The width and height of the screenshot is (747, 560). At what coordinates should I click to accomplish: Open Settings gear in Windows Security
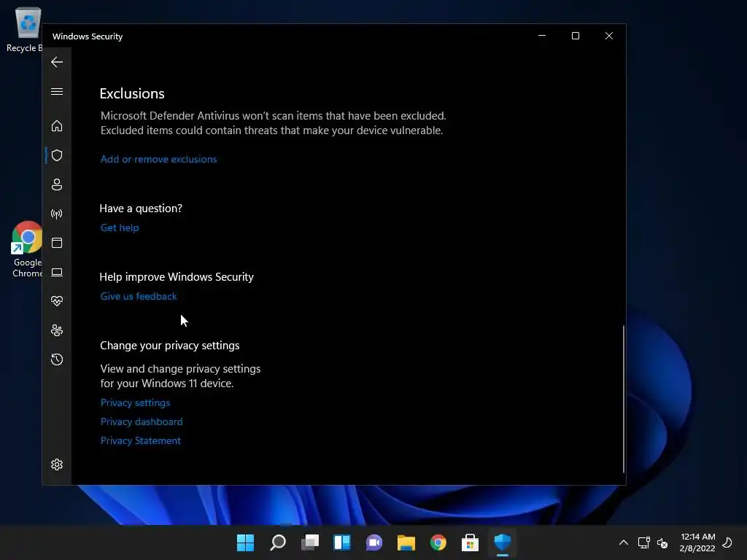(x=57, y=464)
